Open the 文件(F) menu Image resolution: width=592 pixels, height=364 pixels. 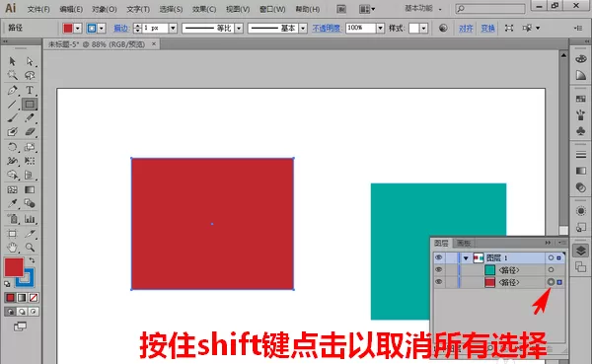[x=38, y=9]
